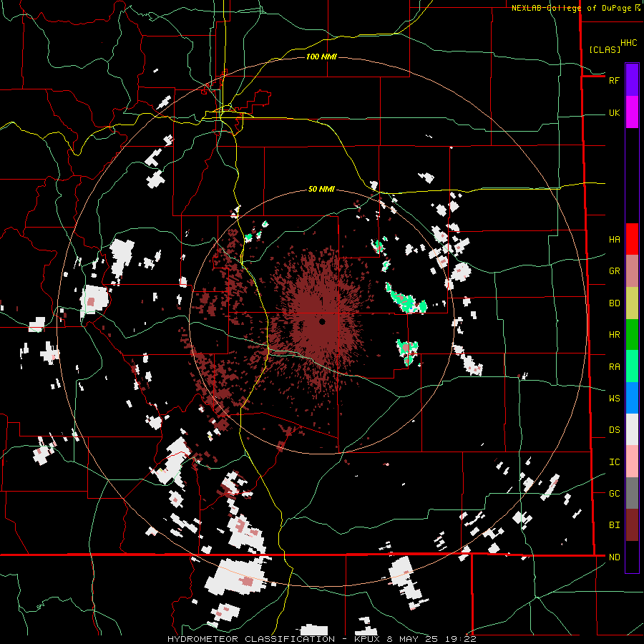This screenshot has width=644, height=644.
Task: Click the RA legend label
Action: 614,367
